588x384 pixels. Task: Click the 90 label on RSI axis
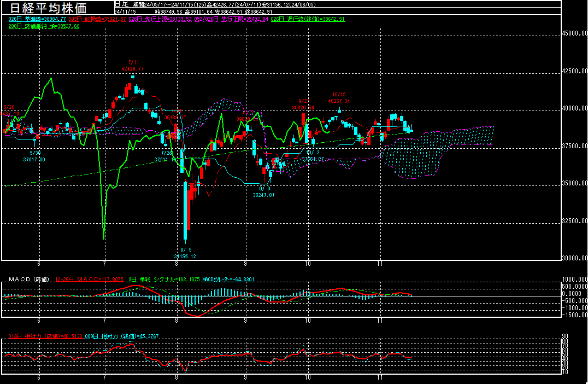(x=565, y=336)
